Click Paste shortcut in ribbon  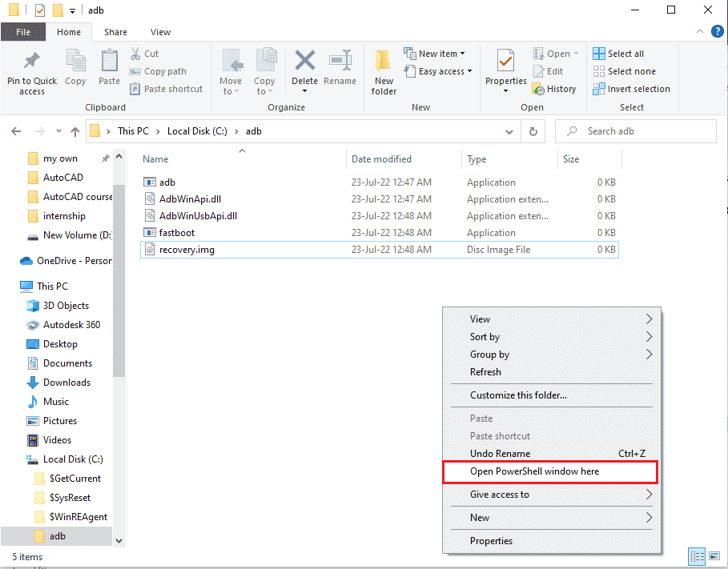click(x=166, y=89)
